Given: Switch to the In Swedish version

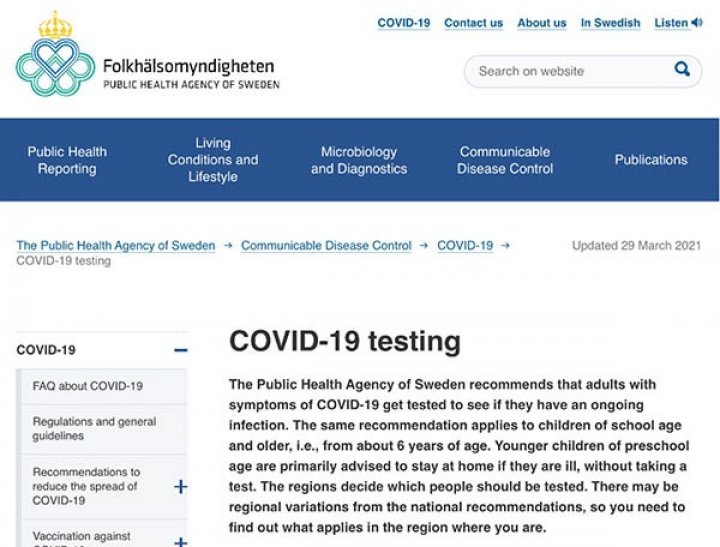Looking at the screenshot, I should point(610,23).
